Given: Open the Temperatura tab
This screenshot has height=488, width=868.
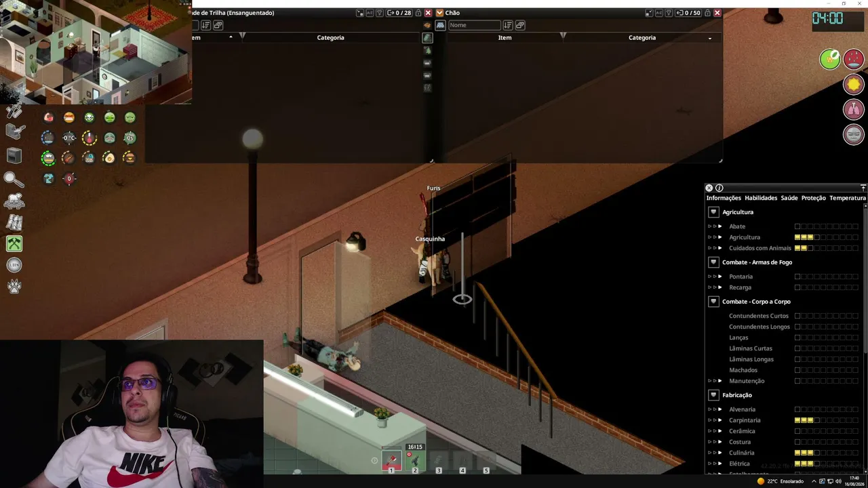Looking at the screenshot, I should 848,198.
